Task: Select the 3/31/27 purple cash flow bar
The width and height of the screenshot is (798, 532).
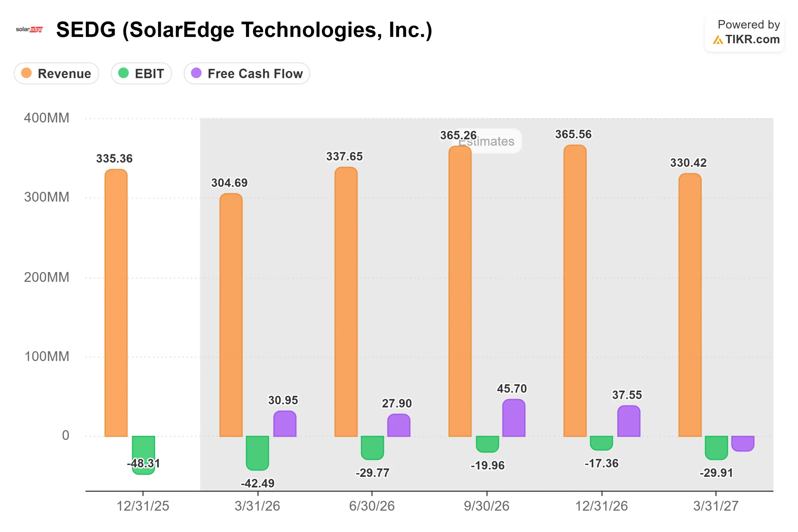Action: tap(743, 443)
